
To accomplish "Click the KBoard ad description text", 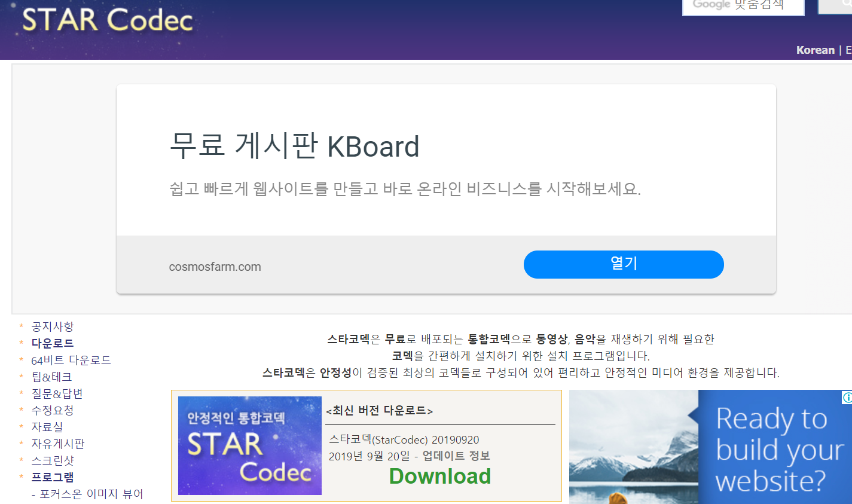I will point(405,189).
